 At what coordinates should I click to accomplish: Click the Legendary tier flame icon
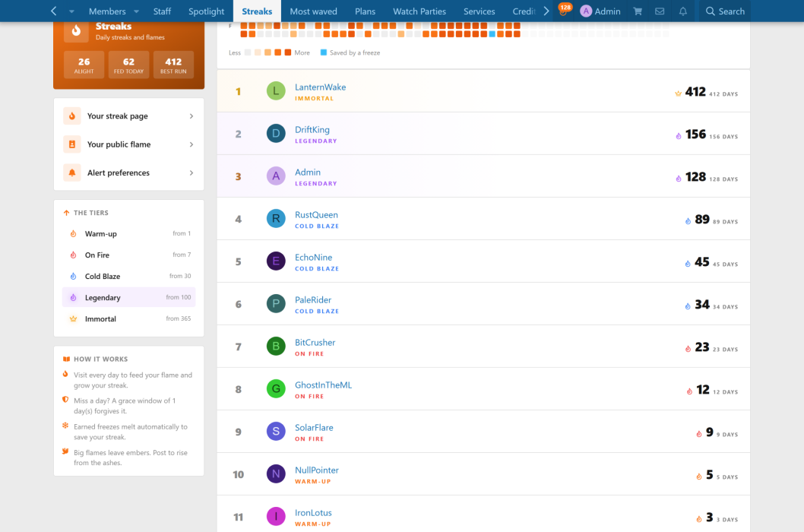73,298
